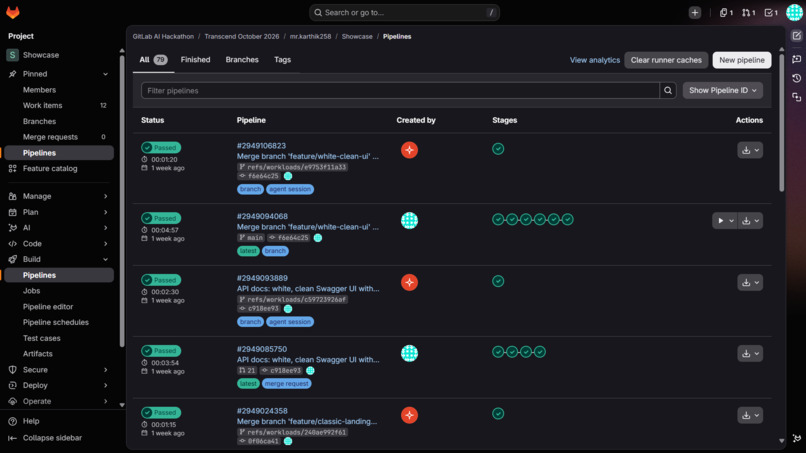Open pipeline #2949085750 link
This screenshot has height=453, width=806.
pos(262,349)
